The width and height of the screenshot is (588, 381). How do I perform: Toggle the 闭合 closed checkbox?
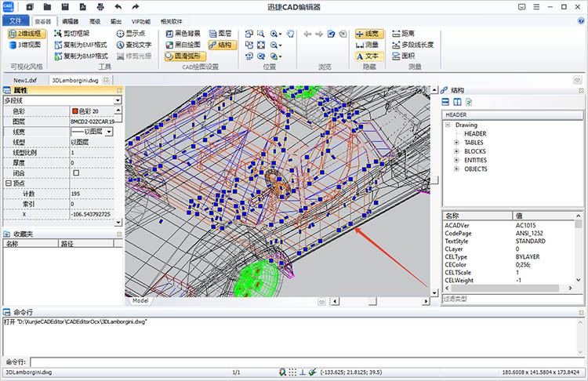point(76,173)
